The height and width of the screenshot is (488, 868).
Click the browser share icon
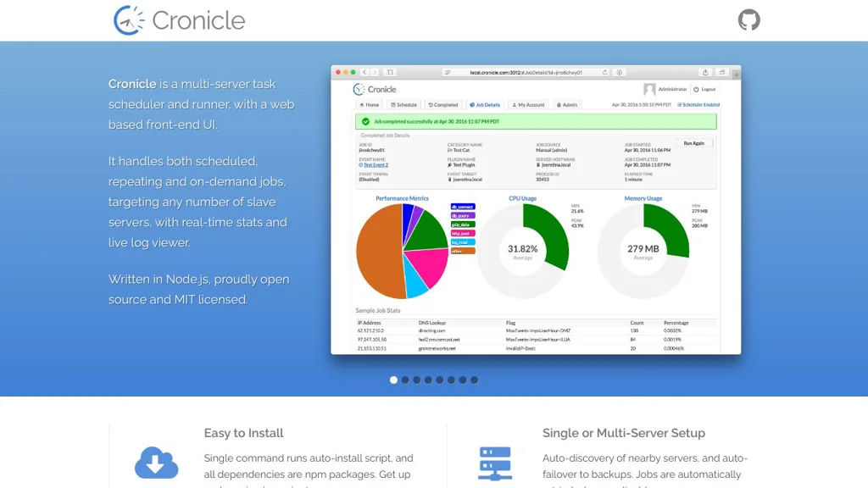(705, 73)
